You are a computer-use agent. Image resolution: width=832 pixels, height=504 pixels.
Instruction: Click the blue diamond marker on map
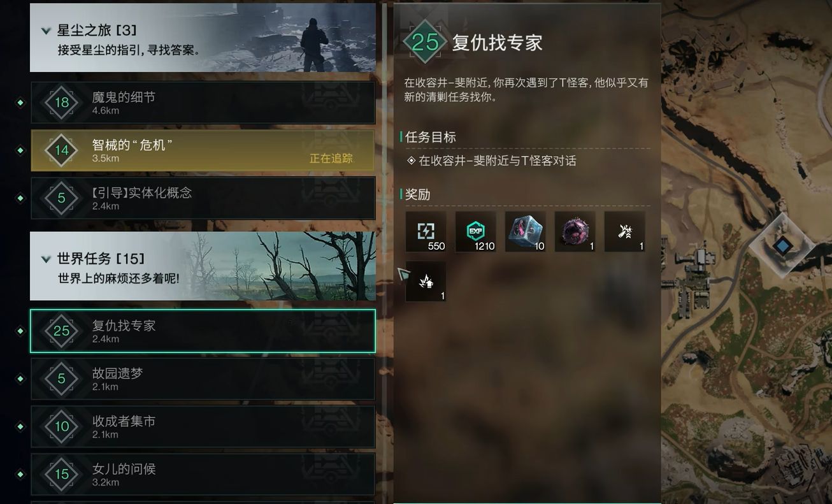pos(782,245)
